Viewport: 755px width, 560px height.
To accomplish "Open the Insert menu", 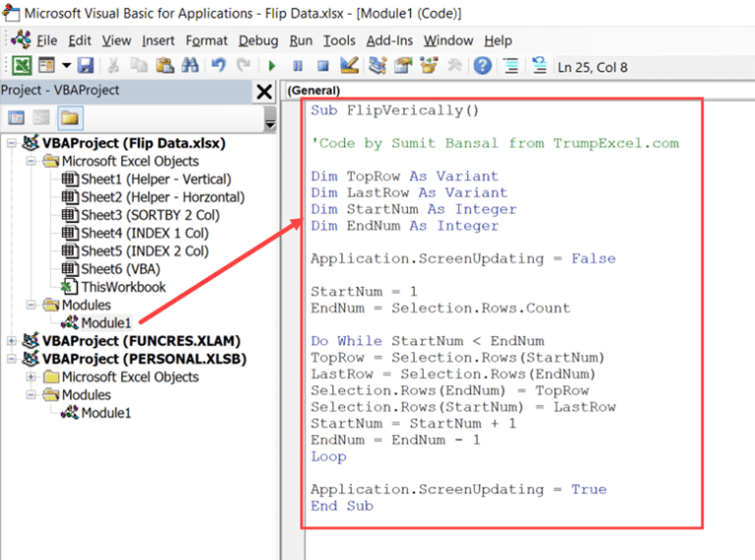I will point(158,40).
